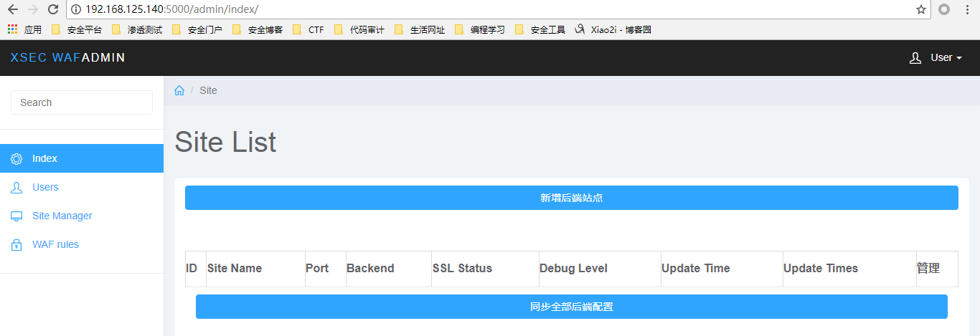
Task: Expand the User dropdown menu
Action: click(946, 58)
